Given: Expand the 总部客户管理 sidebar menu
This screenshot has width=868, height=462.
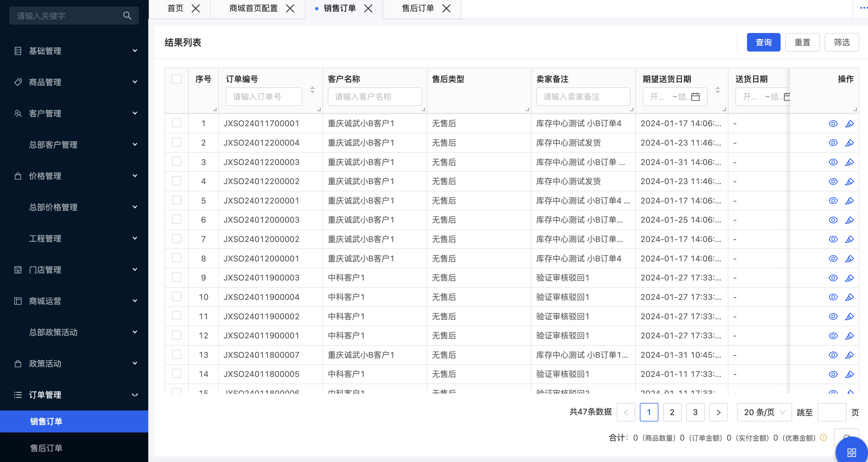Looking at the screenshot, I should (74, 144).
